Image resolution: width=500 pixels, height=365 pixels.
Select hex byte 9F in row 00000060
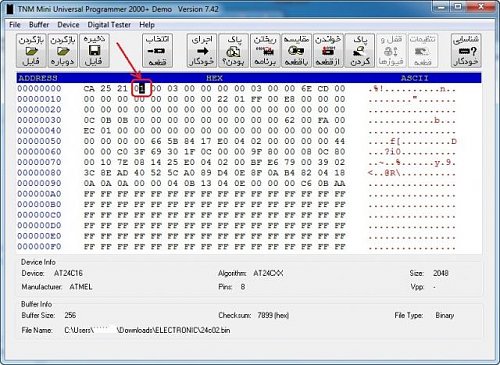(x=256, y=152)
